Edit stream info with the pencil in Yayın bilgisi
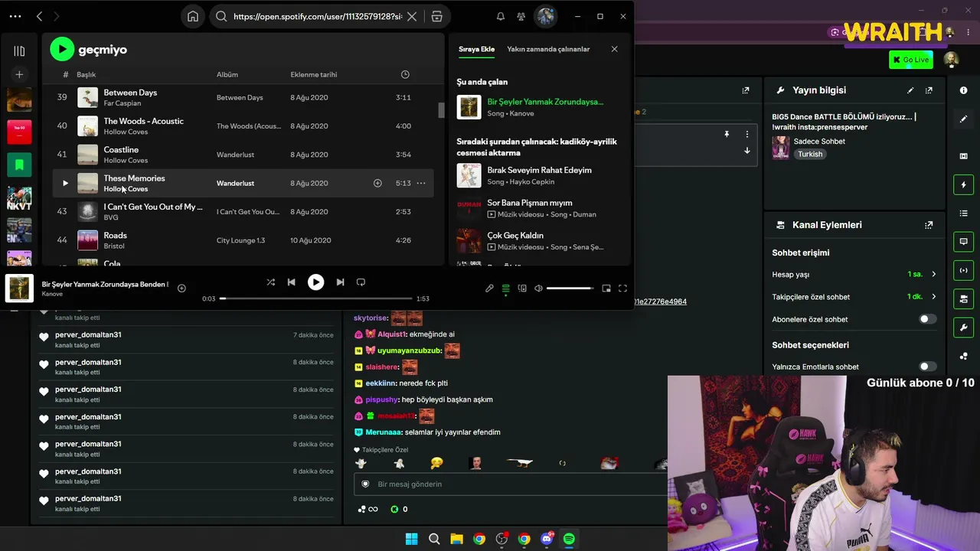980x551 pixels. [x=910, y=90]
